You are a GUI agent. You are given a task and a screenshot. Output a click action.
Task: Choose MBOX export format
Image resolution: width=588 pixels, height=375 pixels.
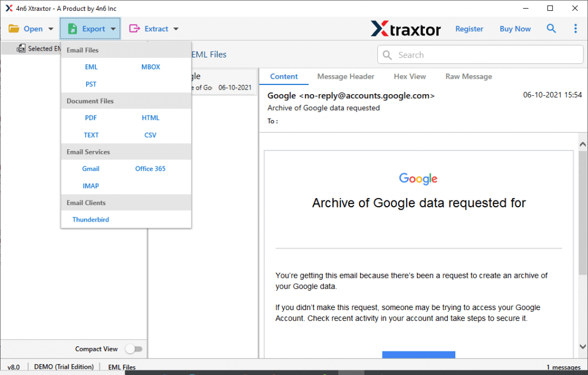click(x=151, y=67)
